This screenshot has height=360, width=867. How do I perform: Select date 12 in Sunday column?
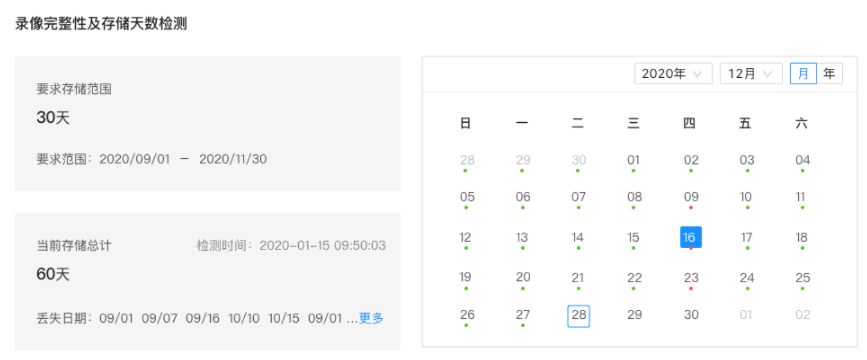point(466,238)
